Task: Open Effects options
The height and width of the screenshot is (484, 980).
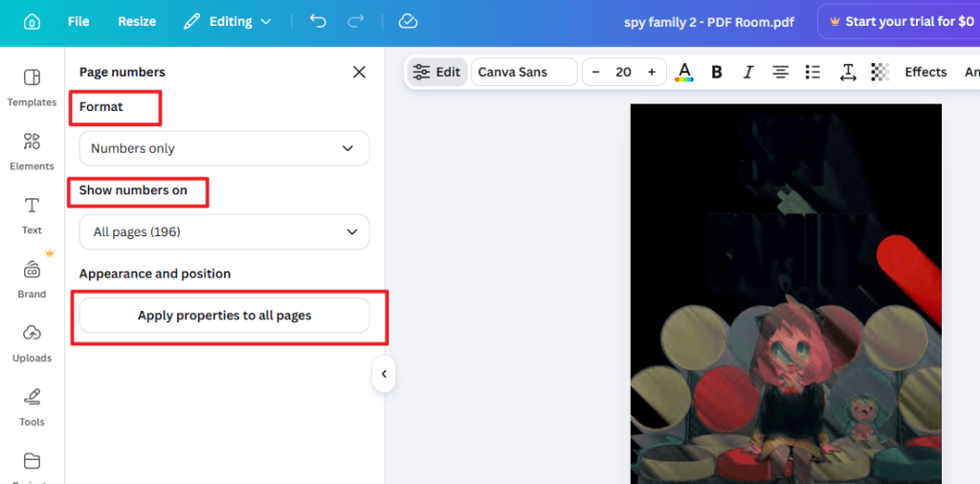Action: 925,72
